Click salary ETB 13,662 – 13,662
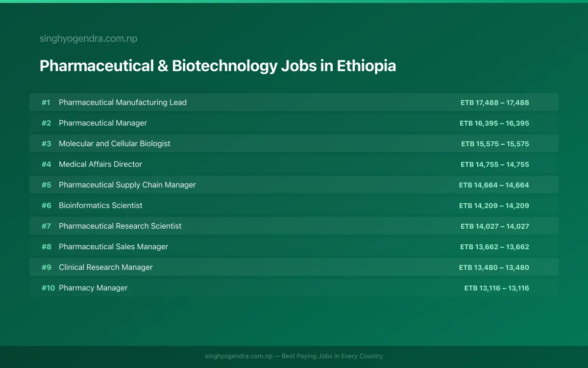This screenshot has width=588, height=368. pos(494,247)
